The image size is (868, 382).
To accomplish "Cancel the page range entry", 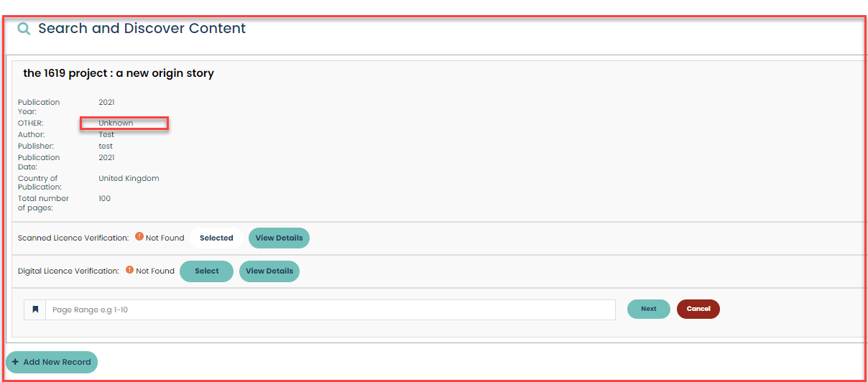I will coord(698,309).
